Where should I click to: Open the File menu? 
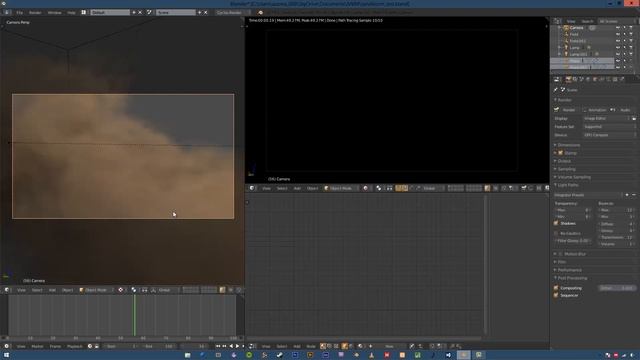(x=19, y=13)
